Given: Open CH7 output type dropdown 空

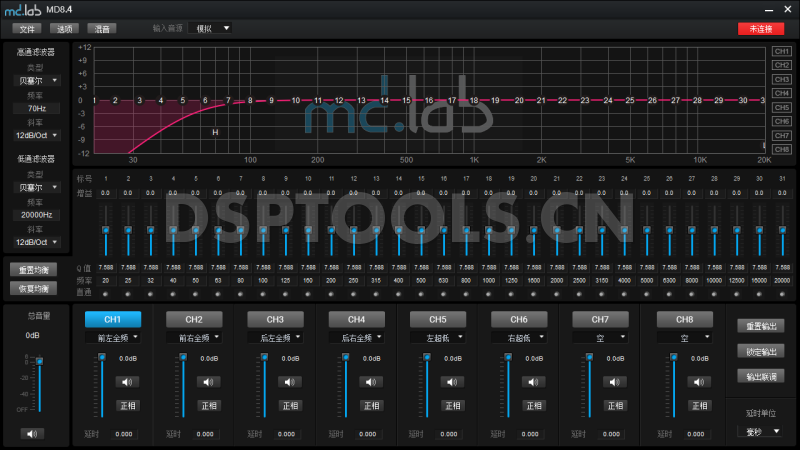Looking at the screenshot, I should click(600, 338).
